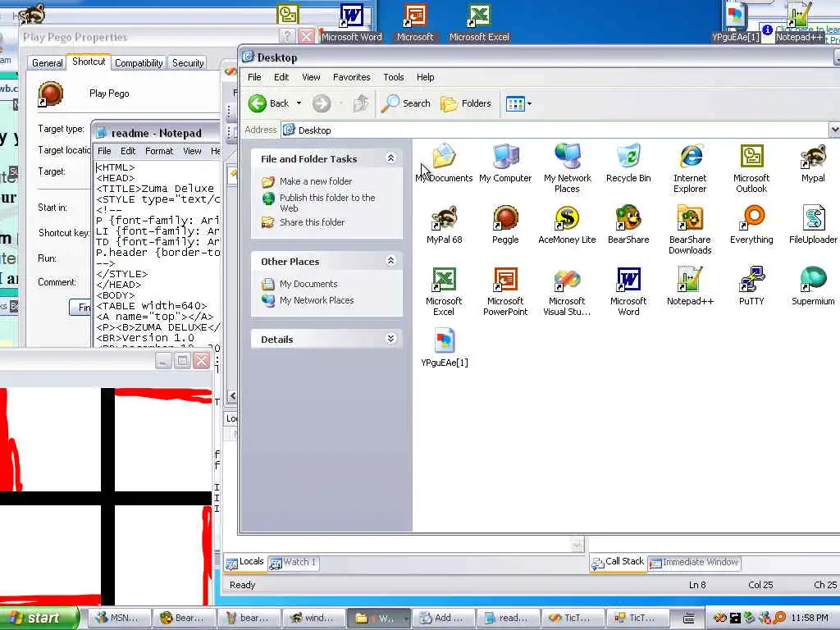Select Microsoft Excel icon in Desktop window
The image size is (840, 630).
click(x=444, y=291)
